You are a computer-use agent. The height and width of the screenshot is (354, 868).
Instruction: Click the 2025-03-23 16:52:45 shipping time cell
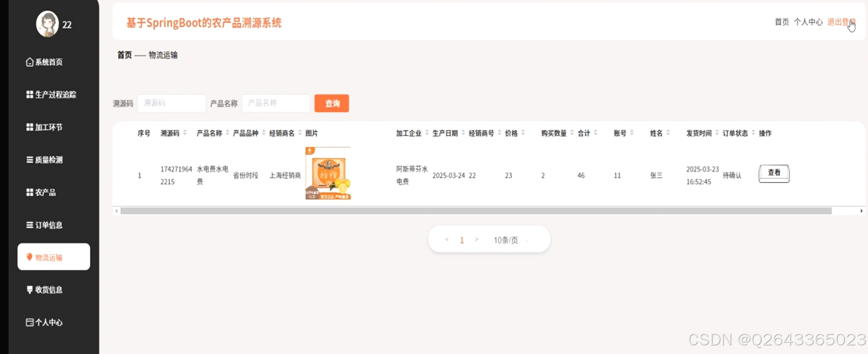[x=703, y=175]
